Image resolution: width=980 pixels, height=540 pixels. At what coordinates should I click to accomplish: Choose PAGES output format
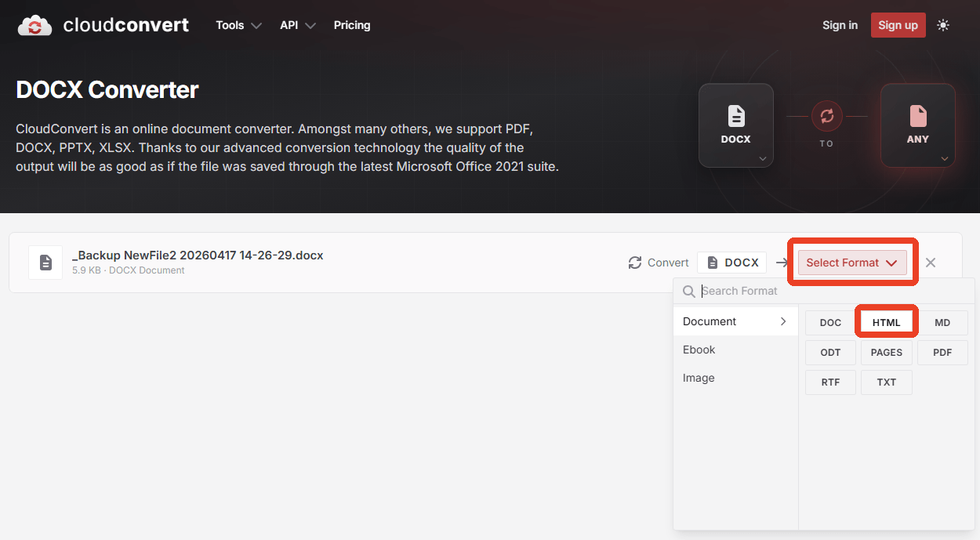click(x=887, y=353)
